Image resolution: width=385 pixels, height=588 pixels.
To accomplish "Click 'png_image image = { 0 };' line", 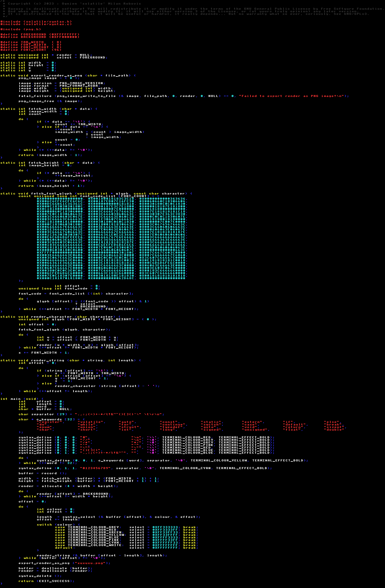I will (49, 78).
